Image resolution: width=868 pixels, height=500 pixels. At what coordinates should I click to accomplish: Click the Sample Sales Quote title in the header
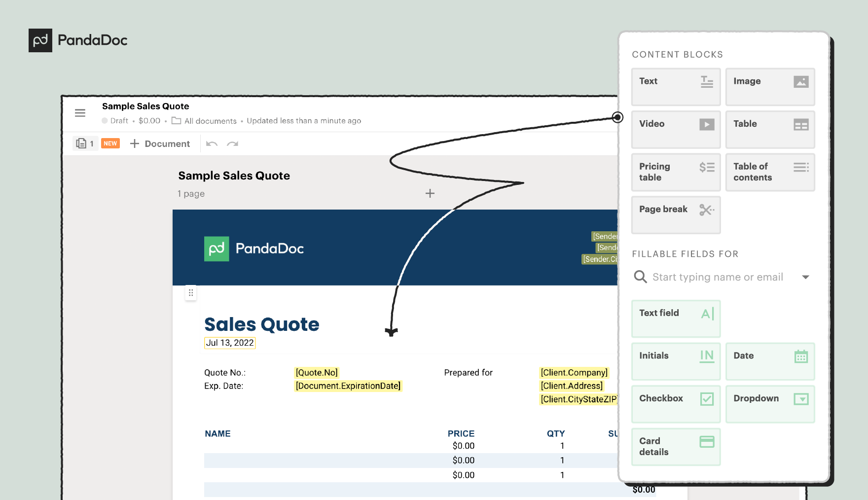(x=145, y=106)
